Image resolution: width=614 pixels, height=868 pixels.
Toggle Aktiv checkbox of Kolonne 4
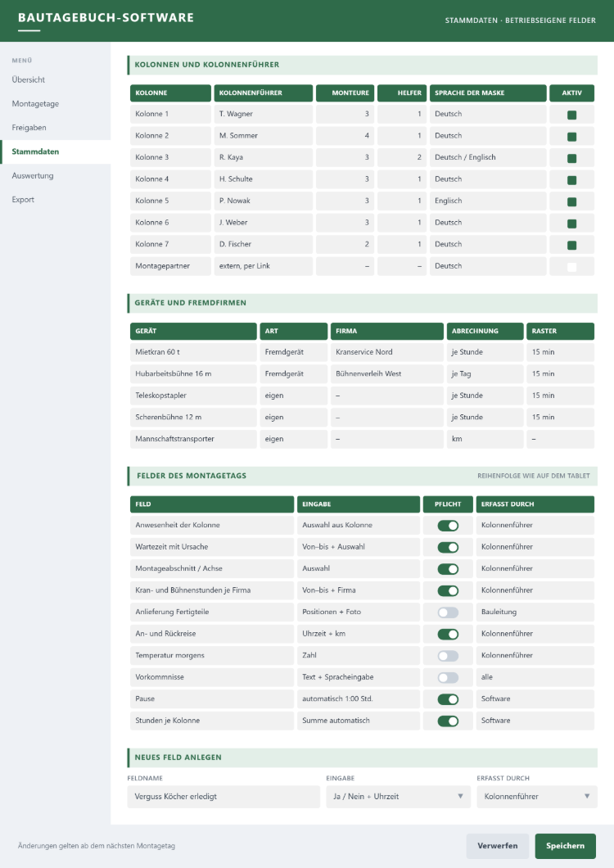tap(572, 180)
